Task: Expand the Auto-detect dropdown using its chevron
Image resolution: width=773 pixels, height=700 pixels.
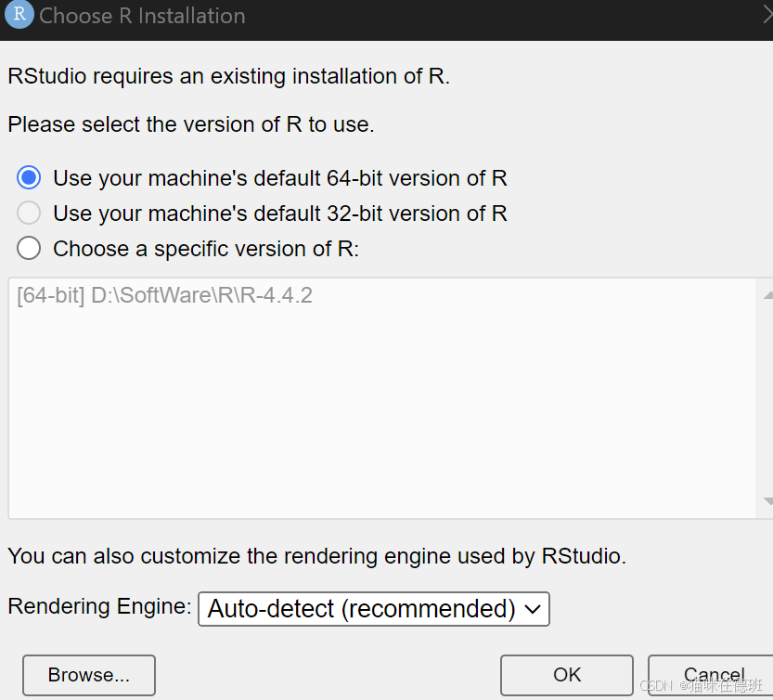Action: click(x=533, y=609)
